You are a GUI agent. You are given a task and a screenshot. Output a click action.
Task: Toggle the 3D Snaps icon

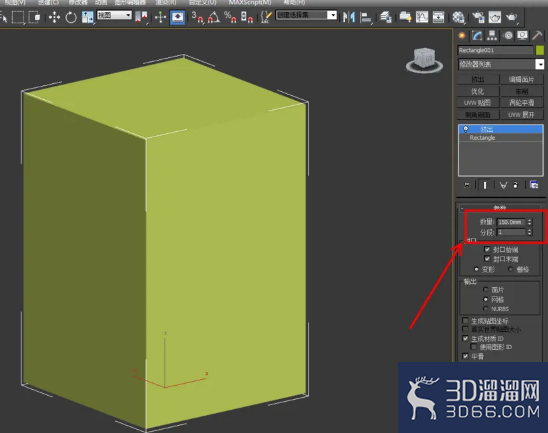pyautogui.click(x=197, y=17)
